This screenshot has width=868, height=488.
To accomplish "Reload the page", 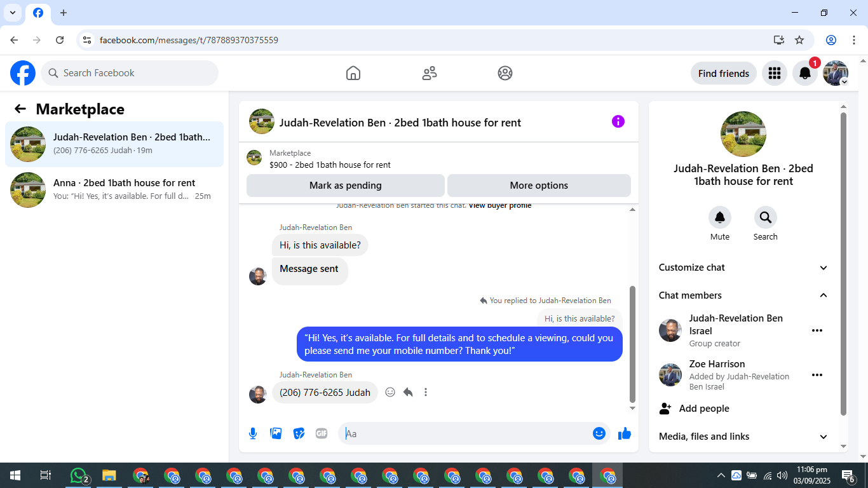I will click(x=60, y=40).
